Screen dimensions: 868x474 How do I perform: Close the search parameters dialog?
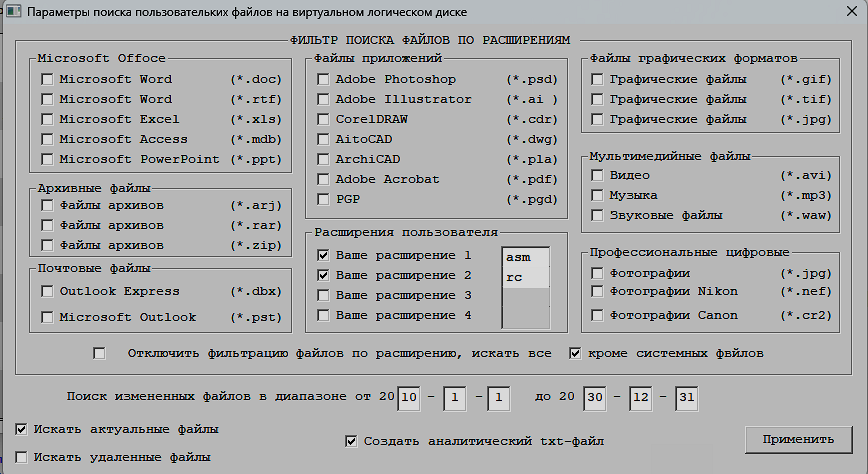click(852, 11)
